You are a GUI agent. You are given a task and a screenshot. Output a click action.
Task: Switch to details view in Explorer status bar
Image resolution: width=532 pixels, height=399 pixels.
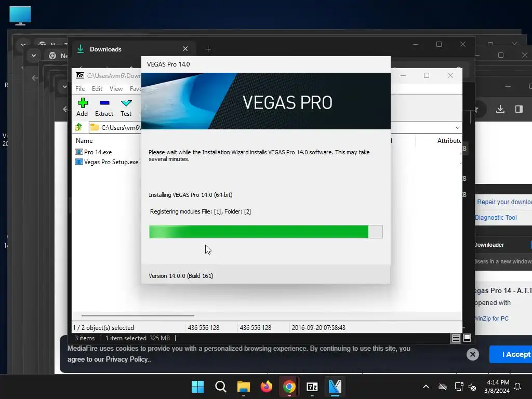coord(456,338)
